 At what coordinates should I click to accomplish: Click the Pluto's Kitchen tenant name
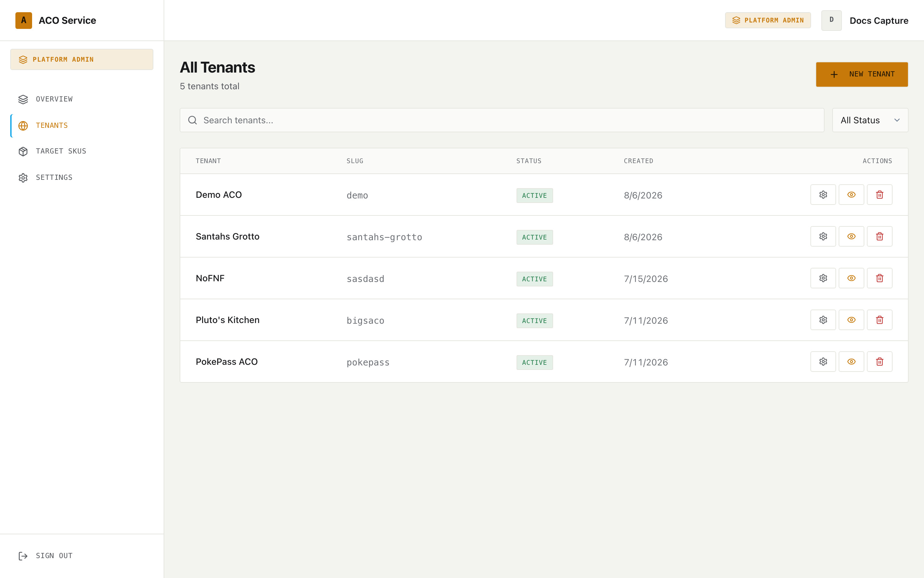[x=227, y=320]
